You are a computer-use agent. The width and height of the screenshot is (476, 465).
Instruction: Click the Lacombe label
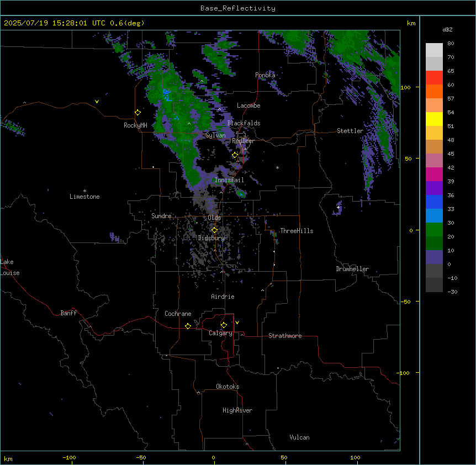[x=248, y=105]
